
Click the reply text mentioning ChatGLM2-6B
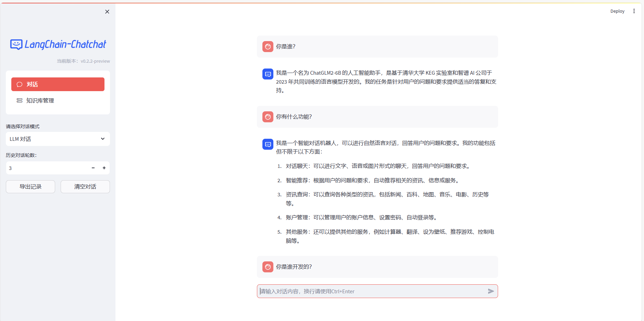[x=386, y=82]
